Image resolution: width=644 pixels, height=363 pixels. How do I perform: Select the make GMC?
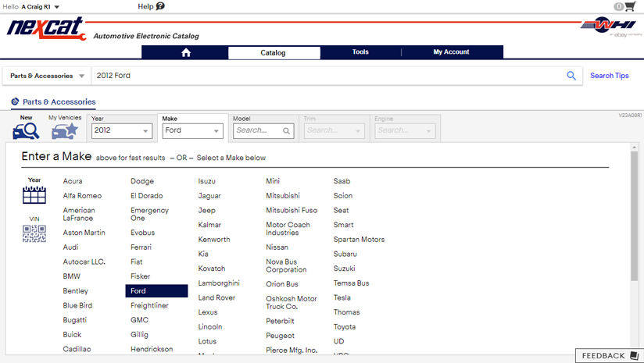click(x=140, y=320)
